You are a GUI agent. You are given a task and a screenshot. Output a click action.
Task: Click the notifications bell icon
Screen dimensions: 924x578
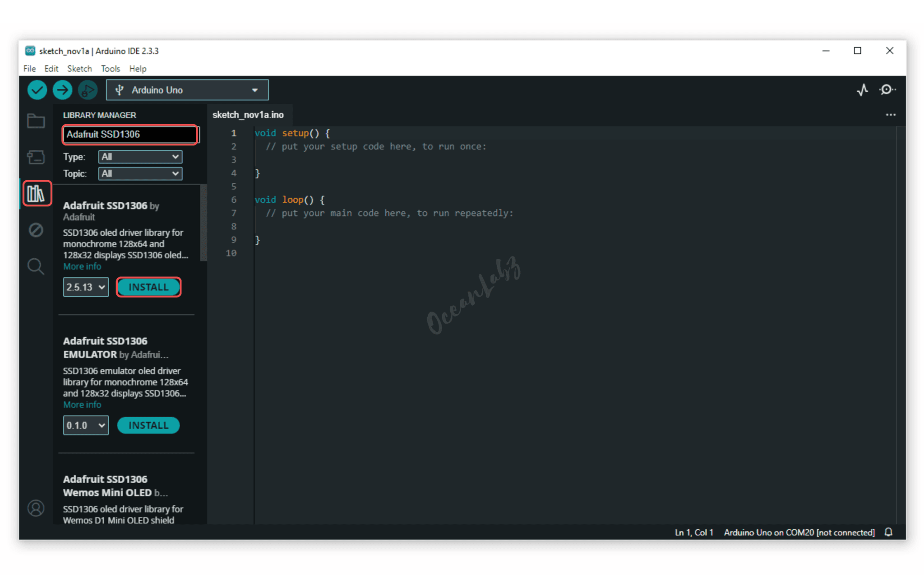[888, 532]
